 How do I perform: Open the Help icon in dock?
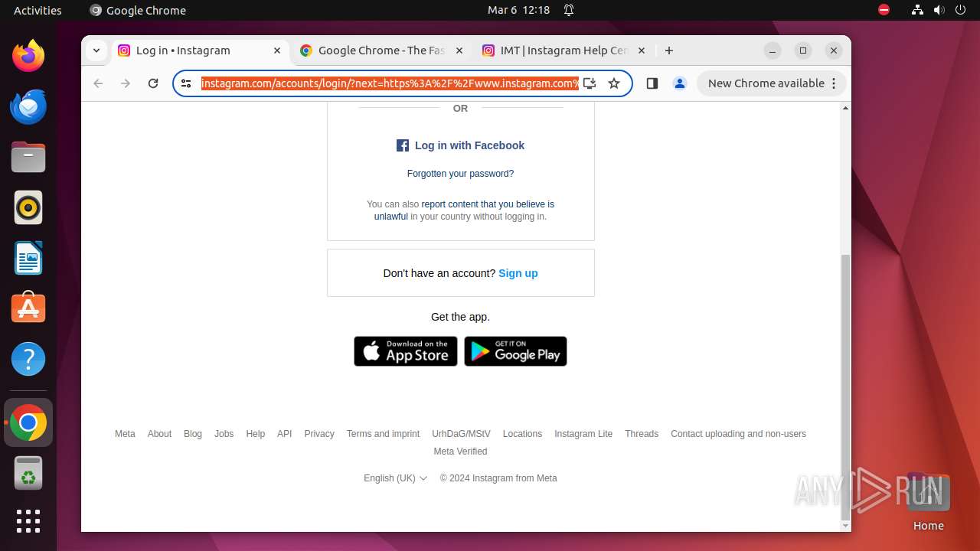point(28,359)
